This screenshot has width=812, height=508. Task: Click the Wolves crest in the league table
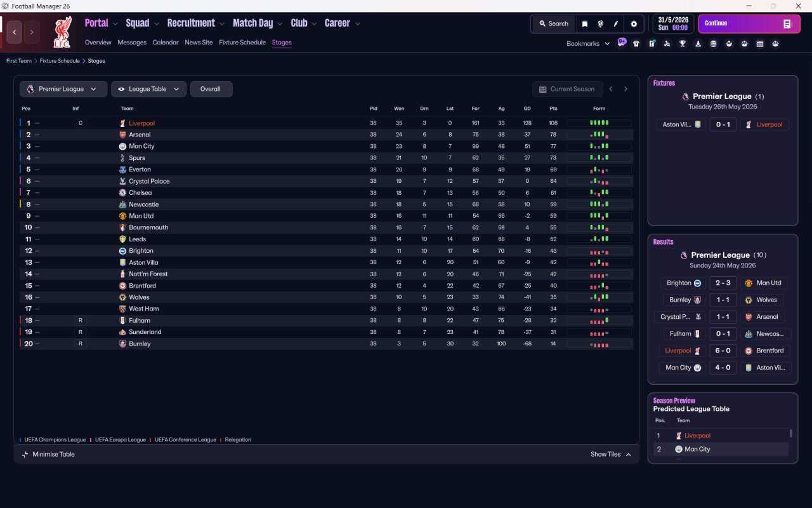coord(122,297)
